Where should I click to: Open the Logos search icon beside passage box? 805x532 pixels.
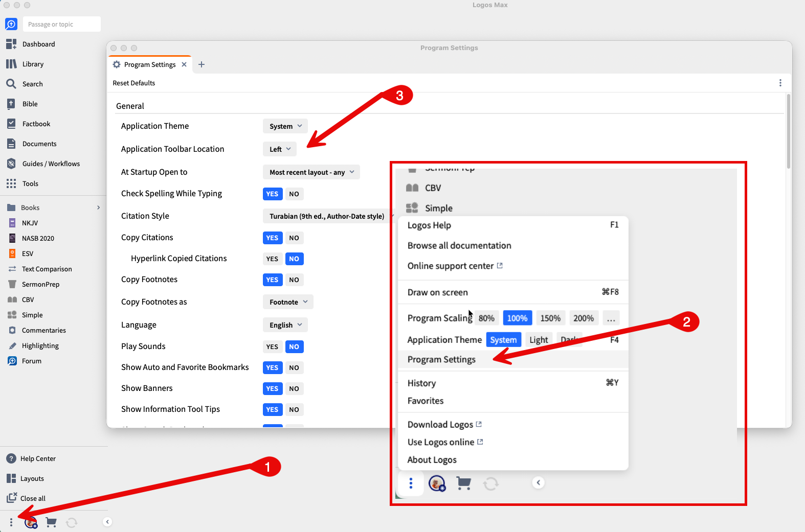pyautogui.click(x=11, y=24)
